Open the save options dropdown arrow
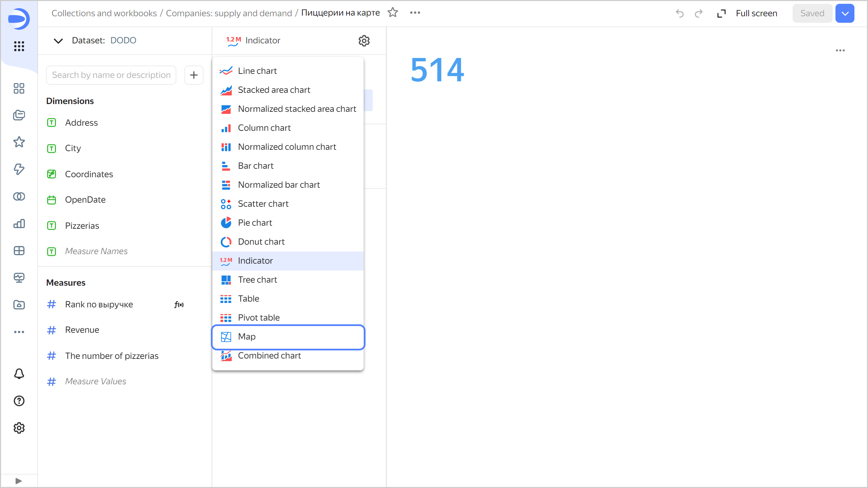The height and width of the screenshot is (488, 868). pos(845,13)
